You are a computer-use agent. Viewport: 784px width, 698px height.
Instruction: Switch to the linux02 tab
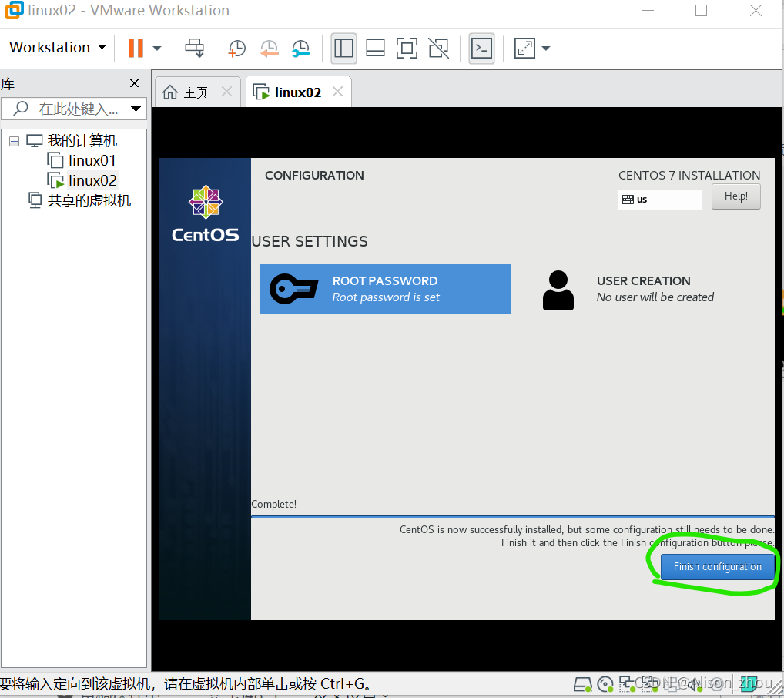coord(298,92)
